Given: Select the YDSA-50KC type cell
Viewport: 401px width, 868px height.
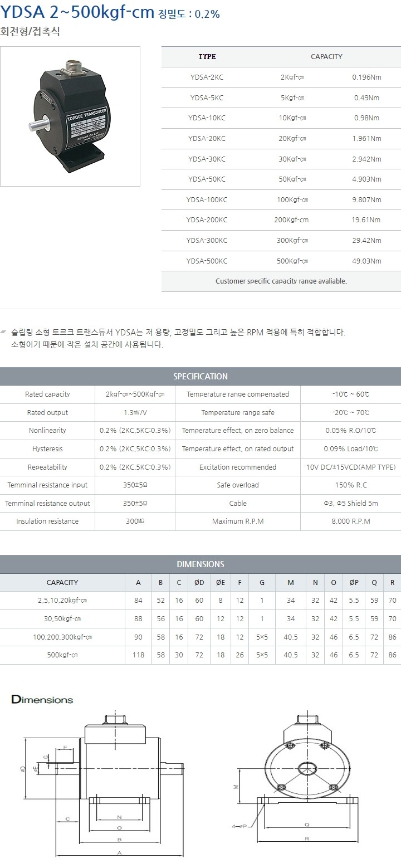Looking at the screenshot, I should tap(207, 179).
